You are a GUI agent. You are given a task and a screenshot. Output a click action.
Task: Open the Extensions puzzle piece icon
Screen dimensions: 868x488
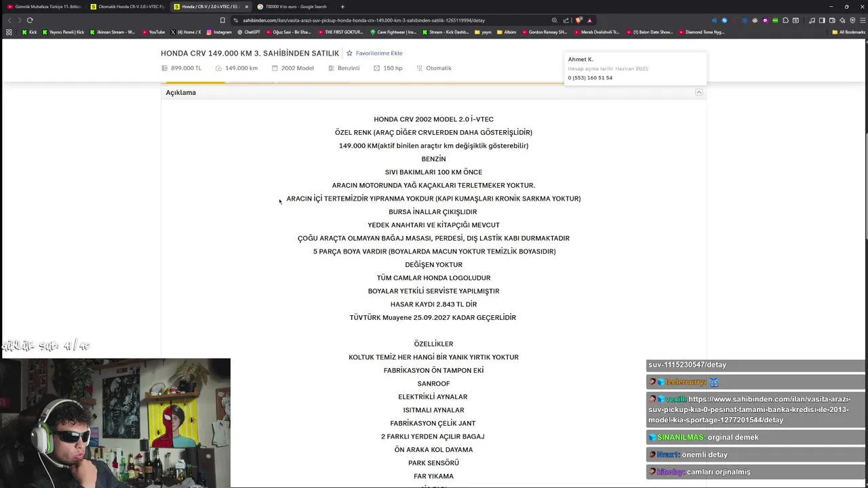pos(785,20)
